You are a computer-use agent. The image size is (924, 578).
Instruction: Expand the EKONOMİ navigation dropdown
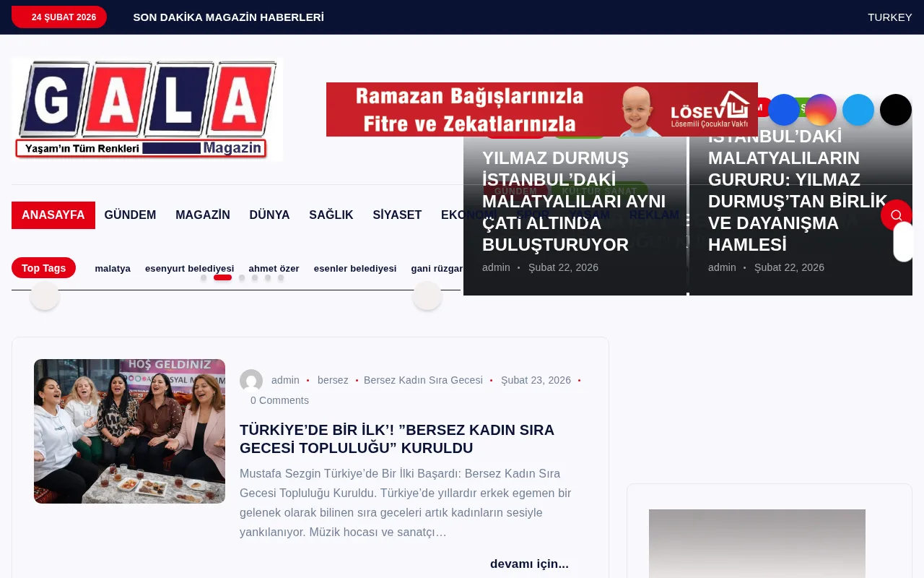(470, 215)
